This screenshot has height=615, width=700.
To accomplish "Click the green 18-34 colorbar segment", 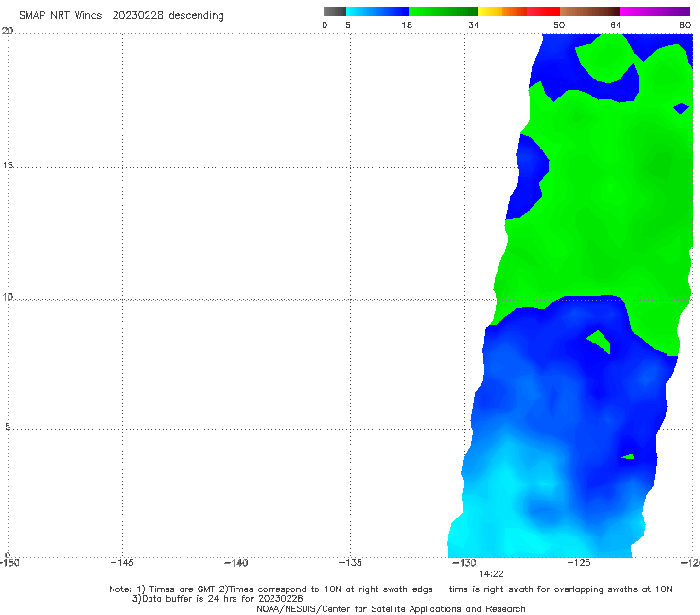I will (x=443, y=11).
